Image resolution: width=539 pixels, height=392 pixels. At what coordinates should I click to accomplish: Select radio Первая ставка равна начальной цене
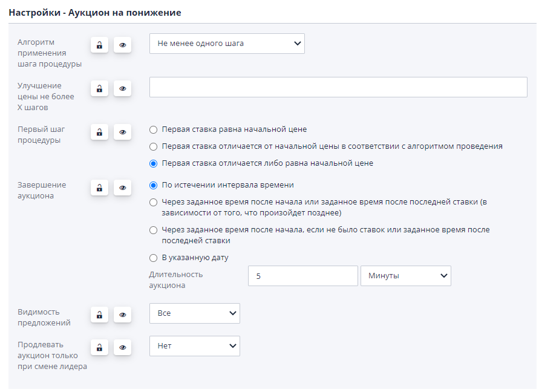point(153,129)
